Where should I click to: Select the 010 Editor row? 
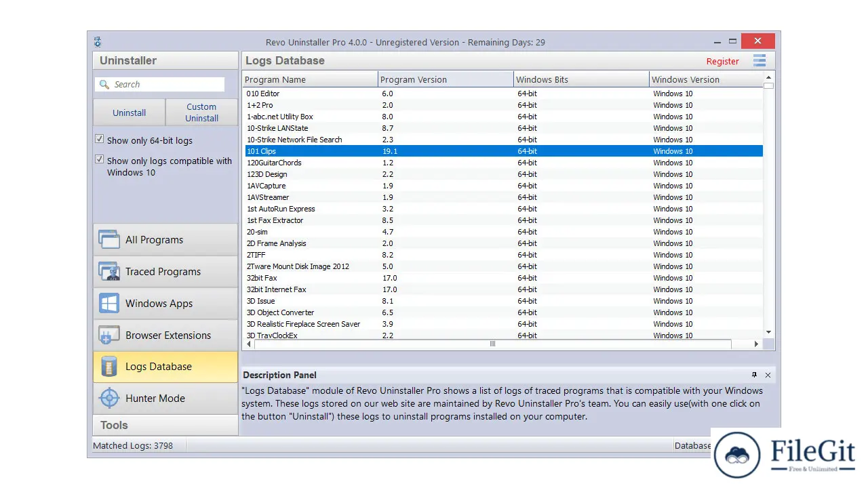[x=503, y=94]
